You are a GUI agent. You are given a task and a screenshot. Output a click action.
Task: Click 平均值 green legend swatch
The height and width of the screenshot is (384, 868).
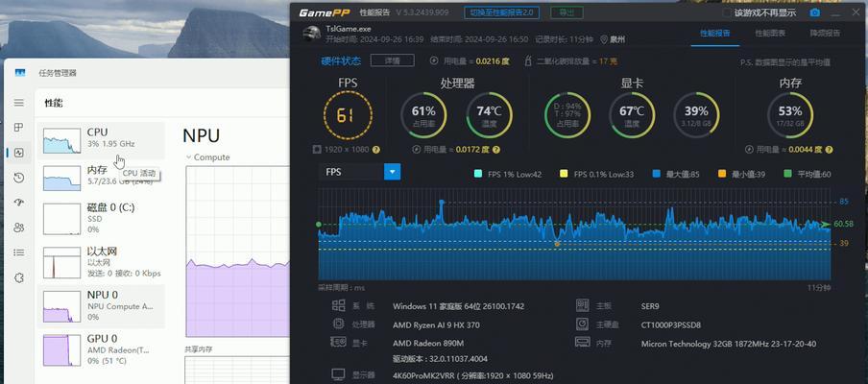(x=787, y=175)
